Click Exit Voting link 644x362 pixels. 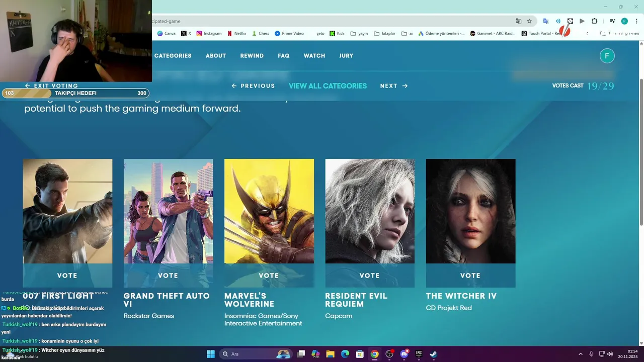click(51, 86)
